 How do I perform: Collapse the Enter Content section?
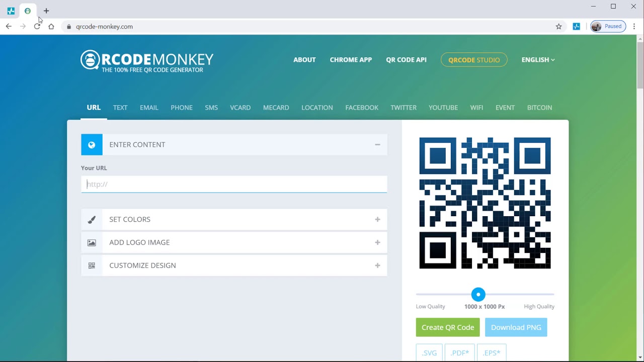coord(377,145)
